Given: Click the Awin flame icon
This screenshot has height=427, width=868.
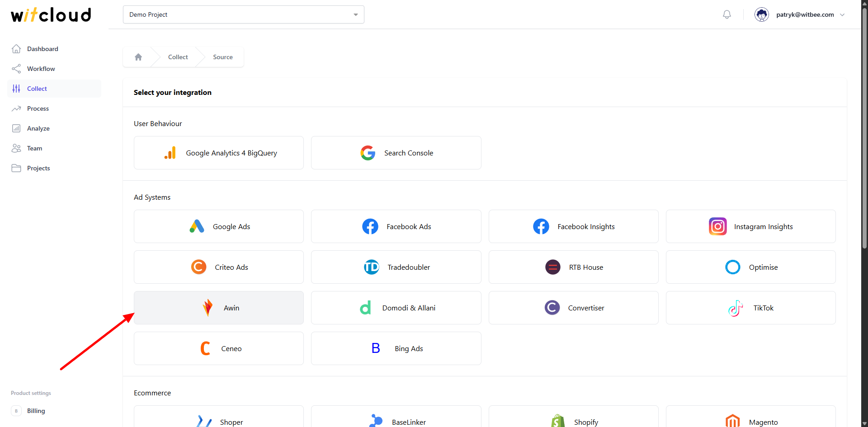Looking at the screenshot, I should coord(208,308).
